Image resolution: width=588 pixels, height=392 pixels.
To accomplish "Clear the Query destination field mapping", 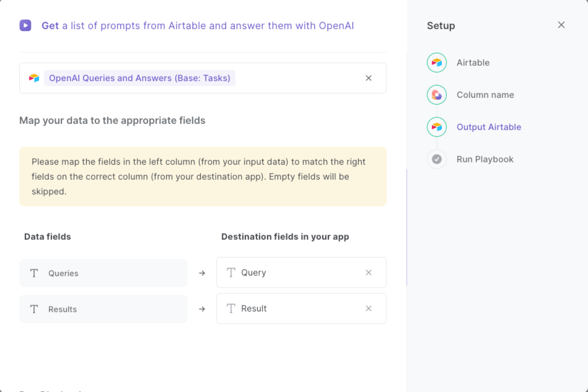I will pos(368,272).
